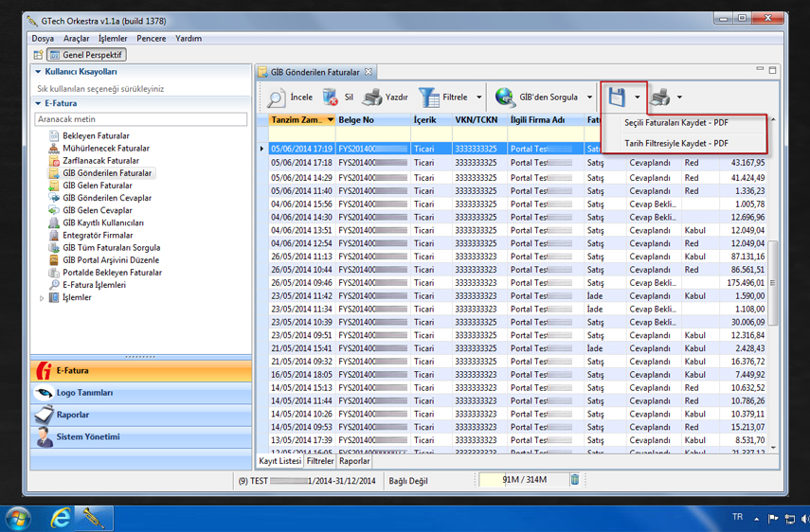
Task: Click the Aranacak metin search field
Action: click(x=140, y=119)
